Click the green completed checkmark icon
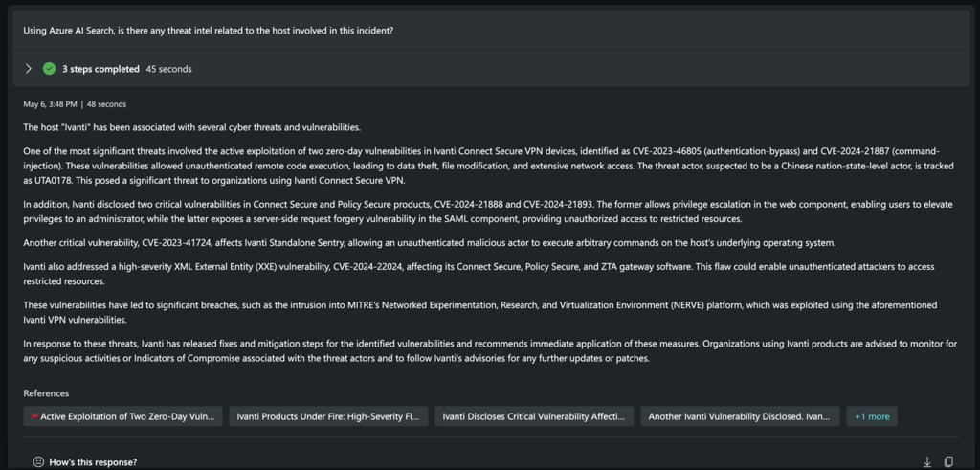This screenshot has width=980, height=470. point(49,69)
